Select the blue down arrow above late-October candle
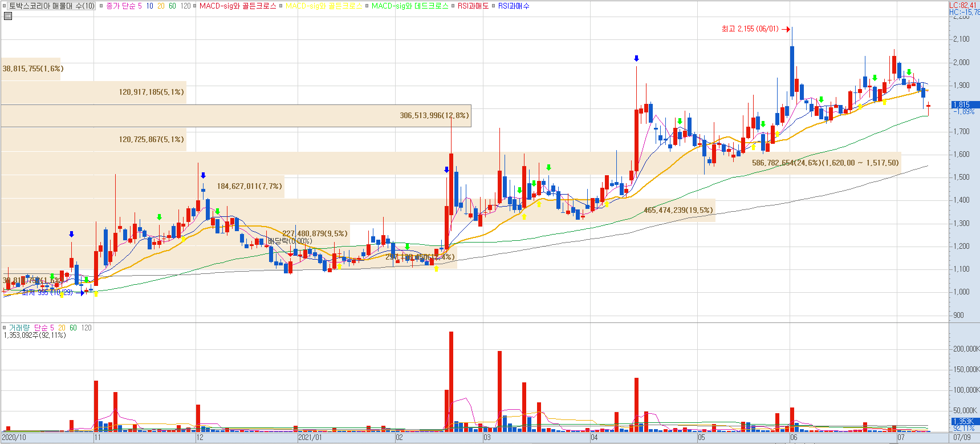The height and width of the screenshot is (444, 980). click(x=71, y=234)
